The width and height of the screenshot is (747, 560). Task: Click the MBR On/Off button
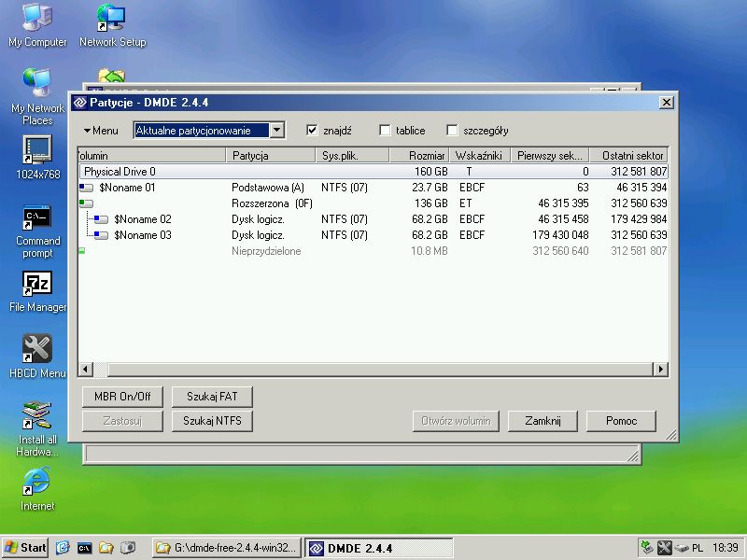122,397
